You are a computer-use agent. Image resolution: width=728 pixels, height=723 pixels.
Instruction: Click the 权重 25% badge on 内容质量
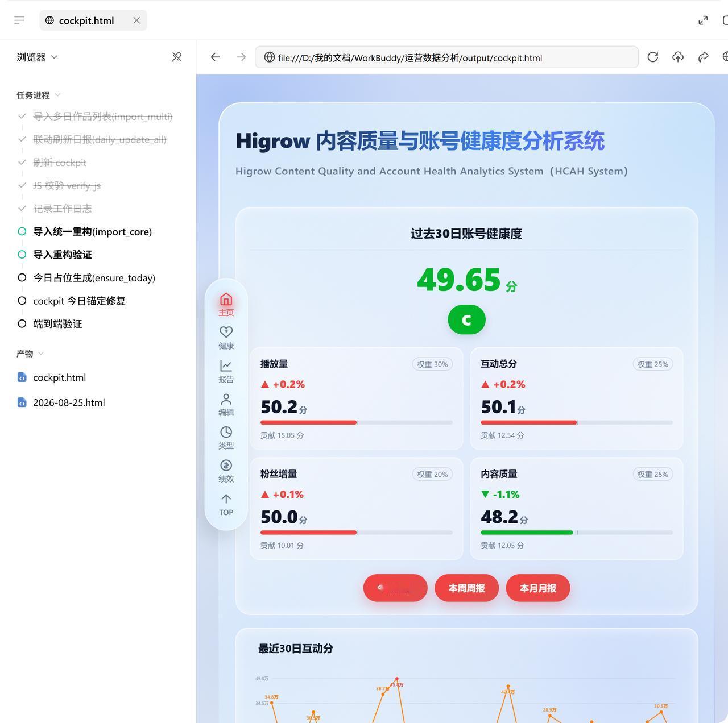[x=653, y=475]
